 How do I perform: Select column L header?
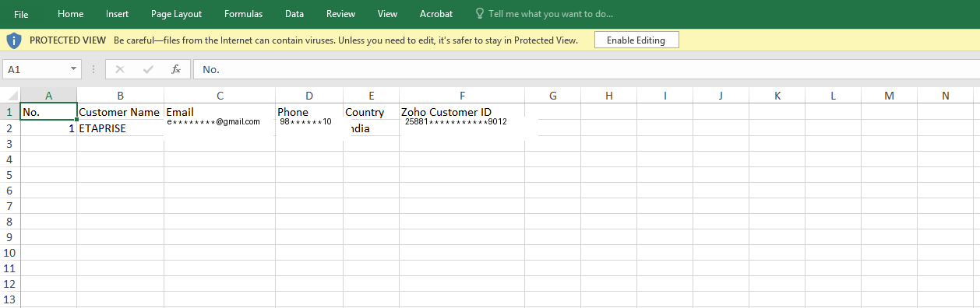[x=834, y=96]
